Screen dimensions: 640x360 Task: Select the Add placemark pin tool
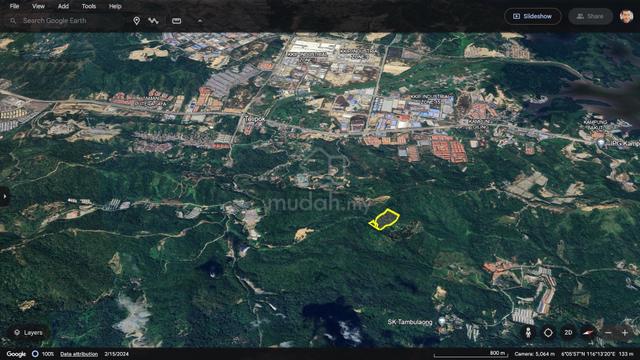click(x=136, y=20)
